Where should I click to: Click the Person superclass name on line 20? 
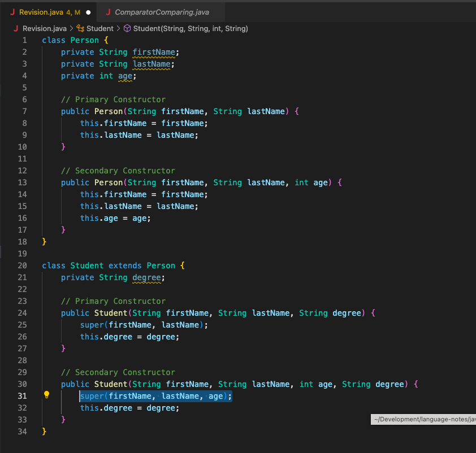[x=161, y=265]
